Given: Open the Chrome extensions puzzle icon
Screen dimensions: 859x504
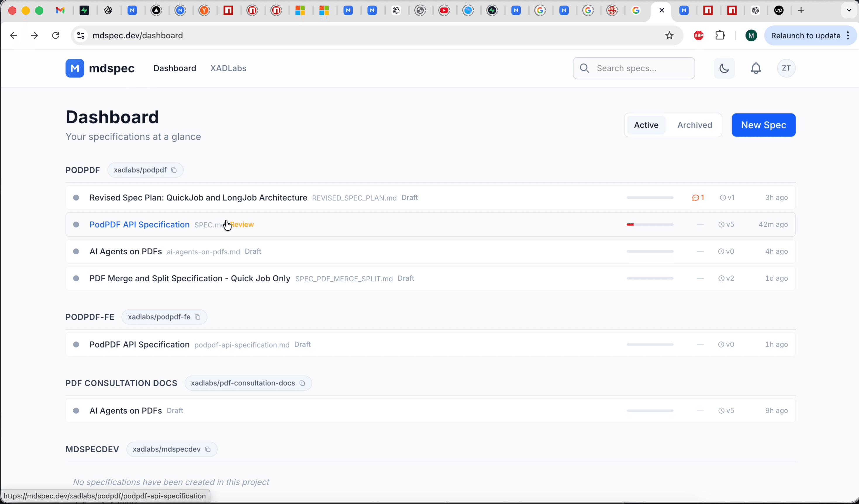Looking at the screenshot, I should point(720,35).
